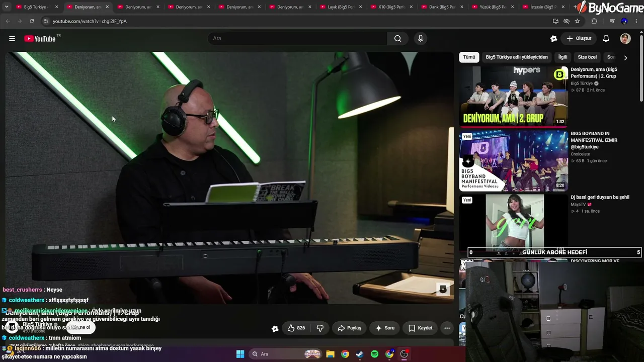Open the Windows Start menu

[240, 354]
